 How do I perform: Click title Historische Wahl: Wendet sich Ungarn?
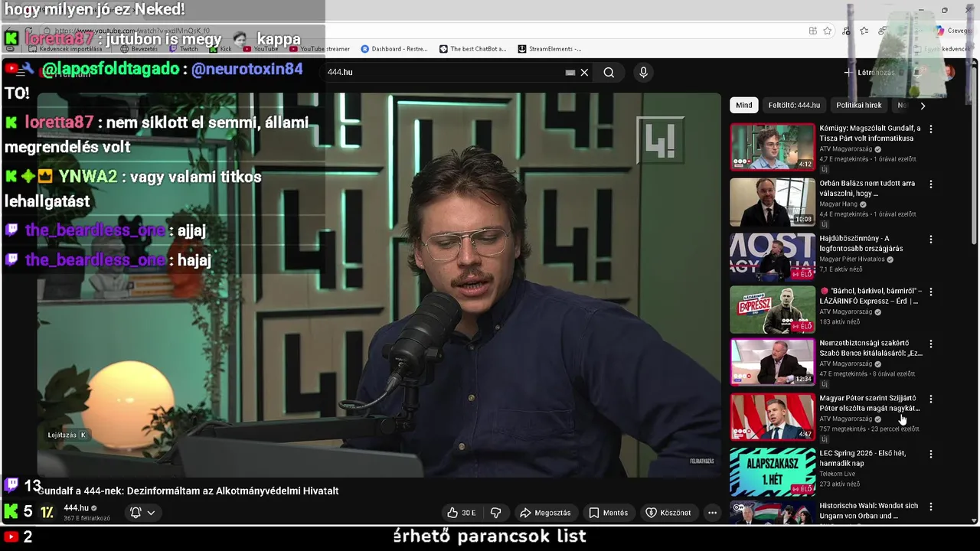click(x=868, y=510)
